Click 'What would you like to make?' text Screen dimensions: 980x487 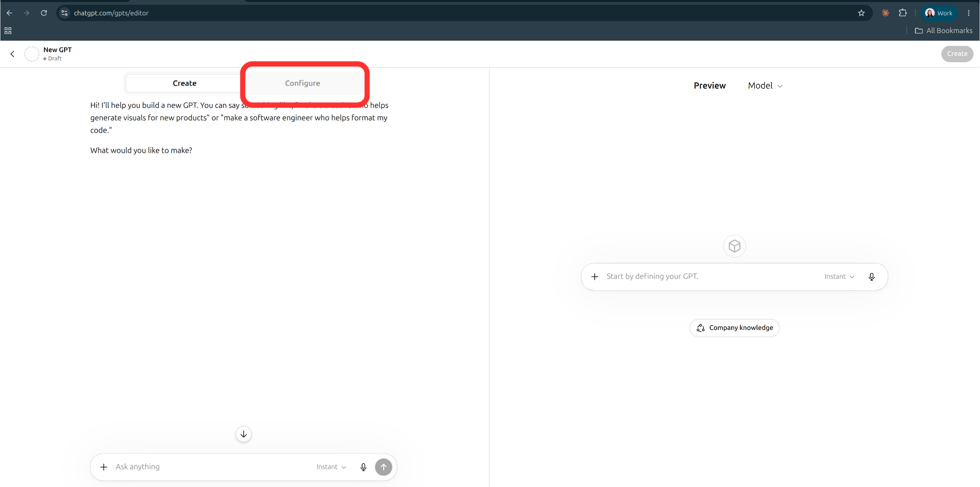pyautogui.click(x=141, y=150)
